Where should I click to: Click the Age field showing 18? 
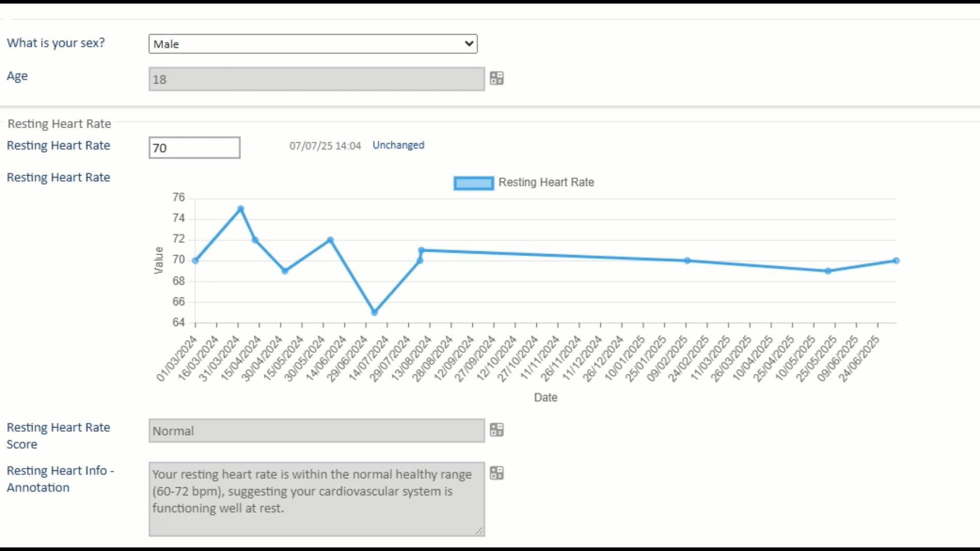pos(316,80)
